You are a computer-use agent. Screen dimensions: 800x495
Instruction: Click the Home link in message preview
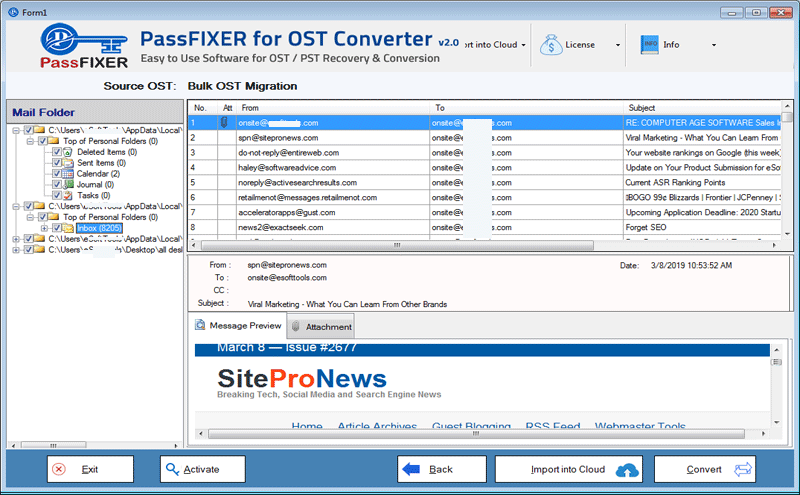point(307,426)
